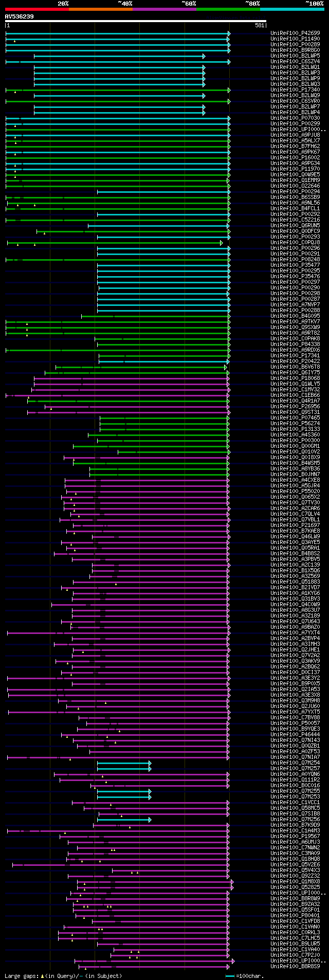
Task: Click the cyan alignment bar of P42699
Action: (118, 33)
